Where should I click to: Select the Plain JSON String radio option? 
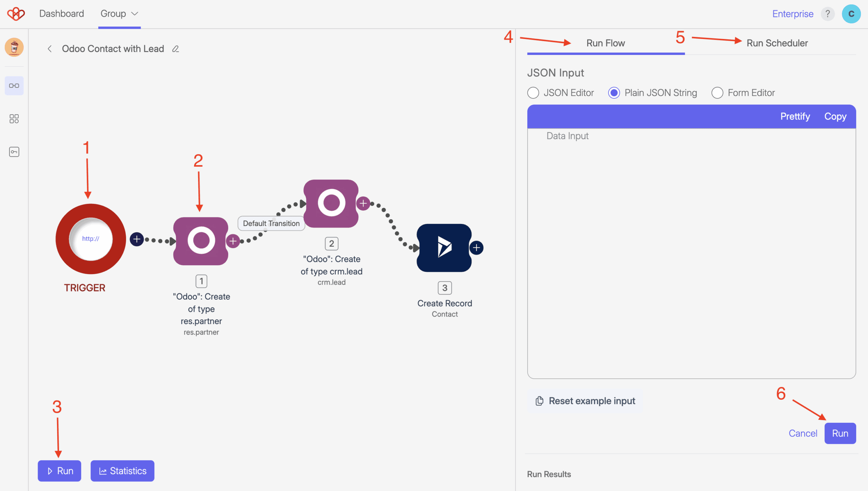point(614,93)
